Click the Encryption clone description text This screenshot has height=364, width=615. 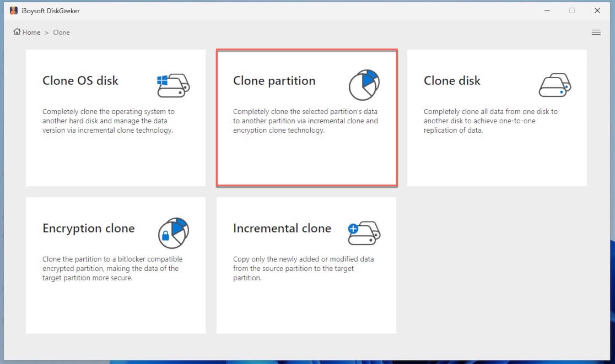[x=112, y=268]
